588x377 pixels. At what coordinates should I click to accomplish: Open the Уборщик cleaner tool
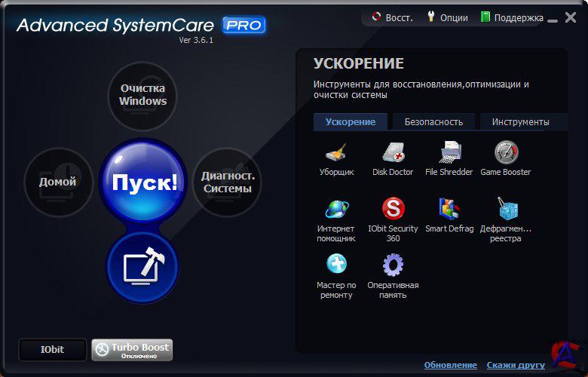336,154
